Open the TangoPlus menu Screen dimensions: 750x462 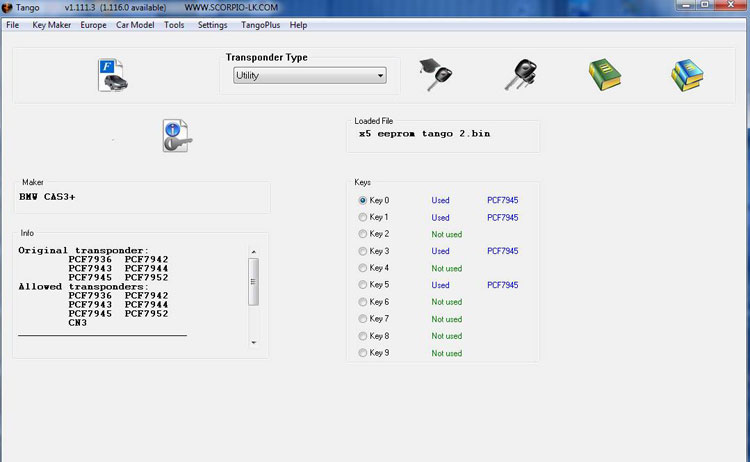tap(260, 25)
